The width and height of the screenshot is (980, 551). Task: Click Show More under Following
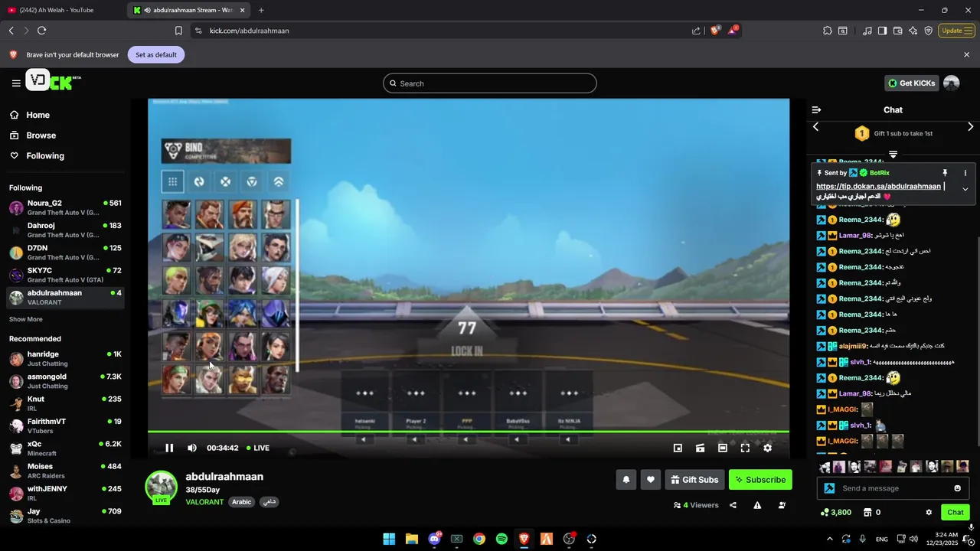click(26, 319)
